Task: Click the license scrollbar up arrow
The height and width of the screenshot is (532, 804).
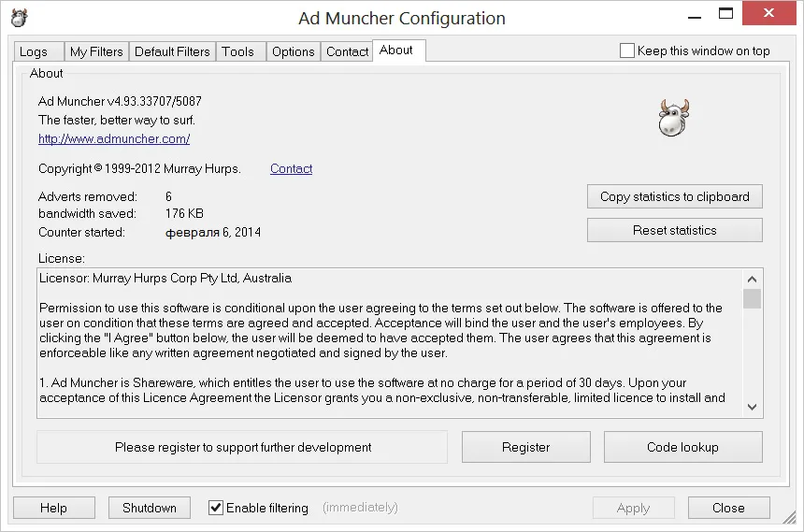Action: click(x=752, y=279)
